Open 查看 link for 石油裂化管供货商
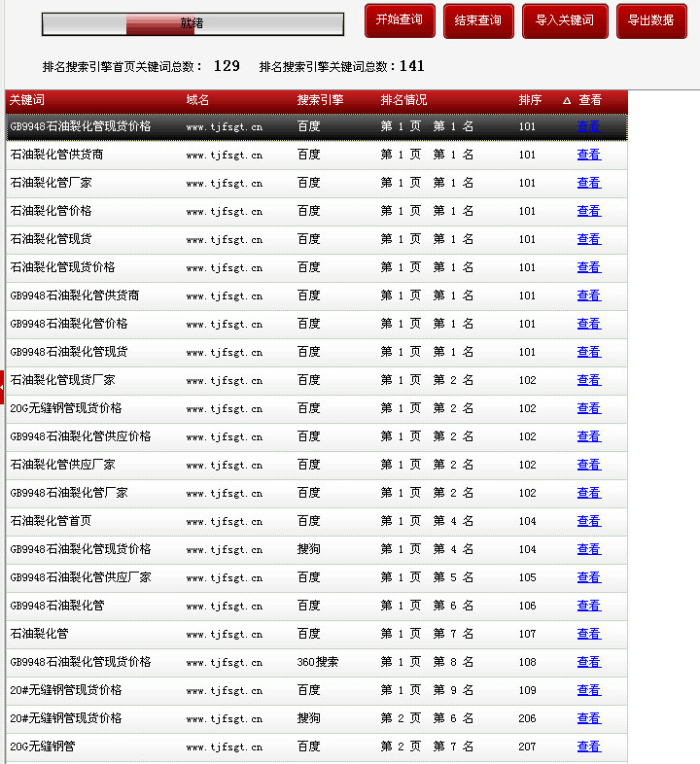The image size is (700, 764). click(x=589, y=155)
